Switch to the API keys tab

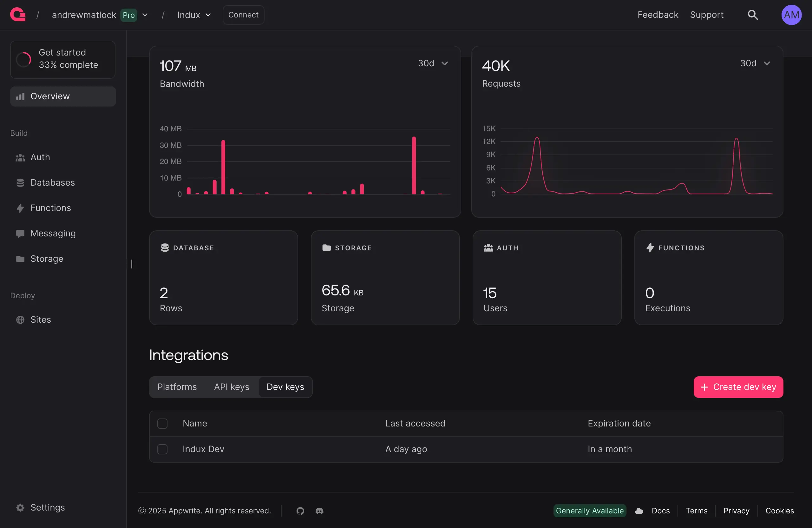232,387
